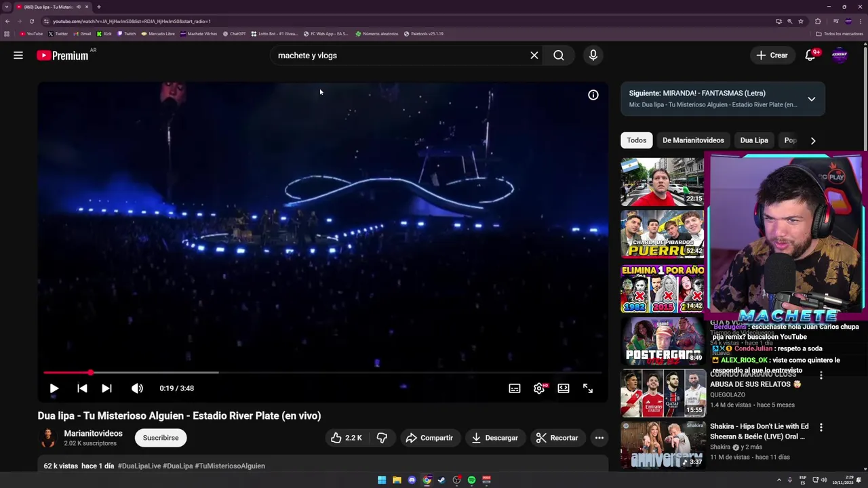Mute the video volume
This screenshot has height=488, width=868.
[137, 388]
